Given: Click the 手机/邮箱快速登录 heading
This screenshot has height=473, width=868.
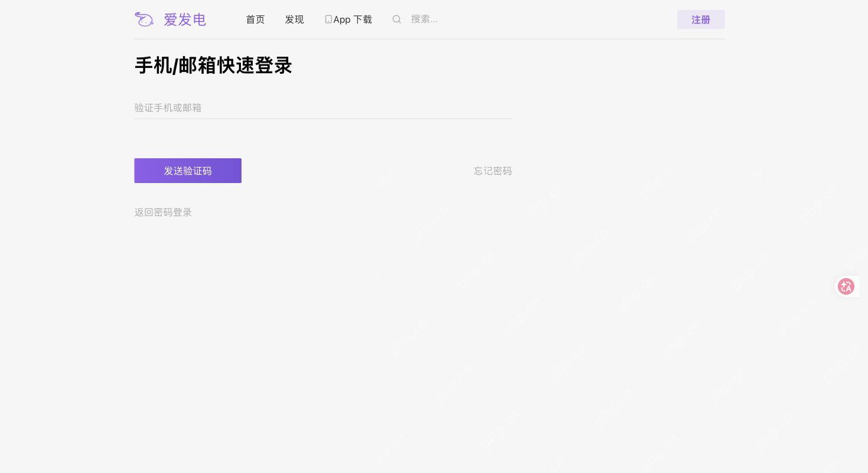Looking at the screenshot, I should [213, 66].
